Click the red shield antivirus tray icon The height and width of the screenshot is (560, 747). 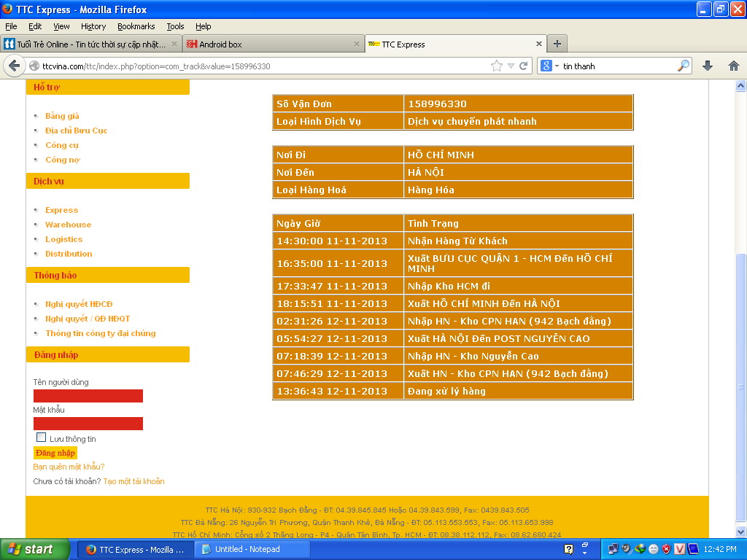[666, 549]
